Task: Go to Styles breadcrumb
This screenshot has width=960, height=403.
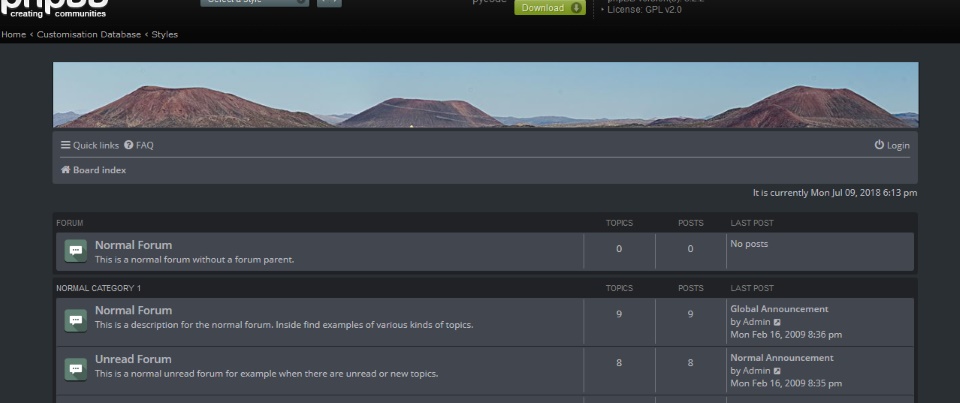Action: point(165,34)
